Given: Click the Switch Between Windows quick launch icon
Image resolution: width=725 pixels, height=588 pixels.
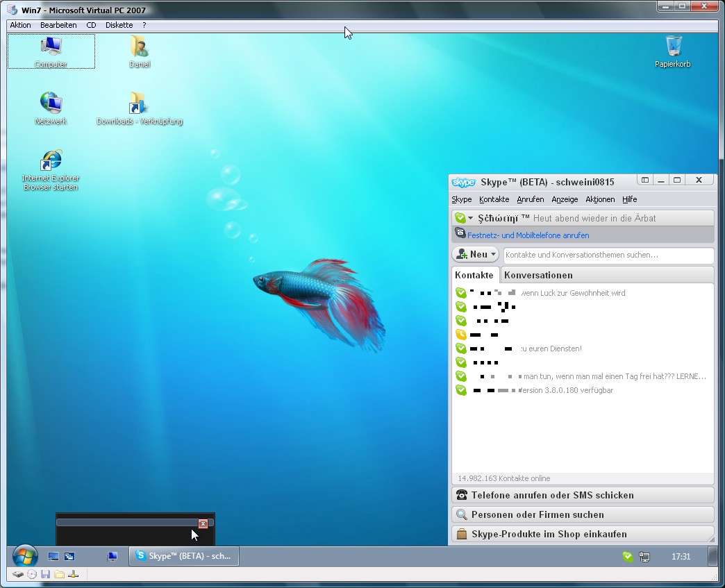Looking at the screenshot, I should point(69,557).
